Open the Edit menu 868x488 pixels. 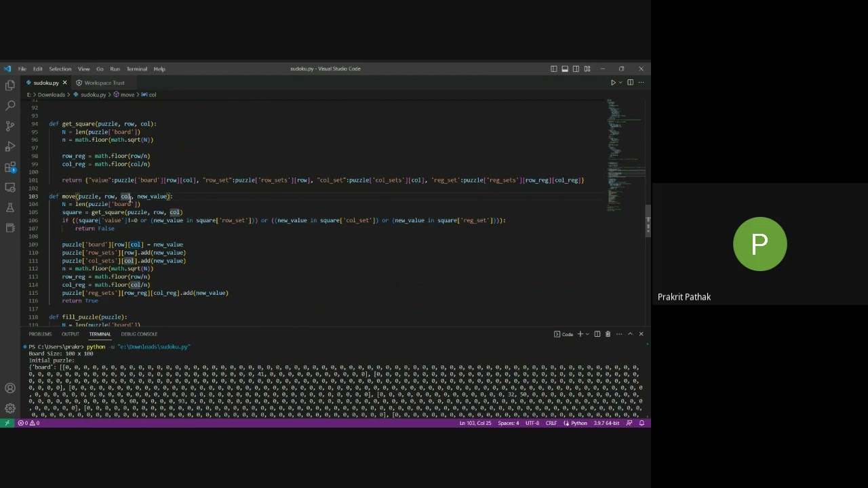pyautogui.click(x=37, y=68)
